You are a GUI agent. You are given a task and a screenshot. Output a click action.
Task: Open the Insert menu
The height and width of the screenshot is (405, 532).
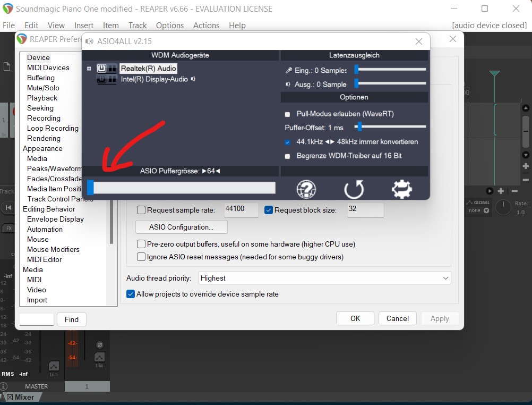coord(84,26)
